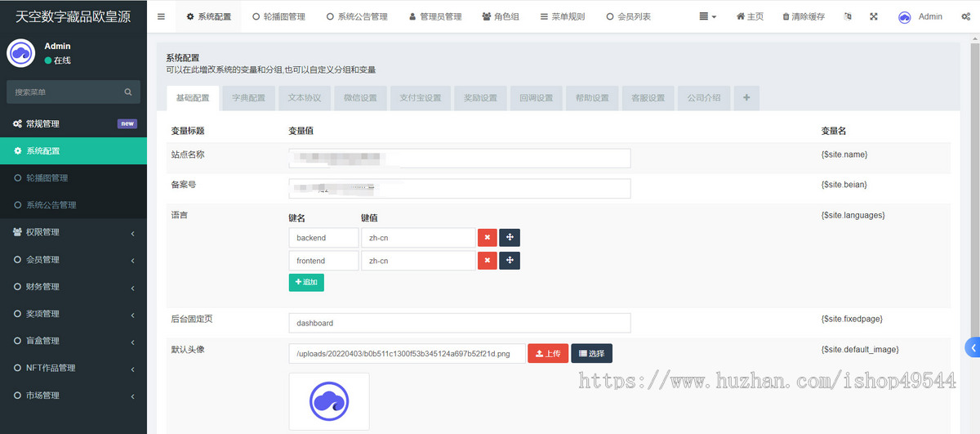Viewport: 980px width, 434px height.
Task: Expand NFT作品管理 sidebar chevron
Action: coord(132,369)
